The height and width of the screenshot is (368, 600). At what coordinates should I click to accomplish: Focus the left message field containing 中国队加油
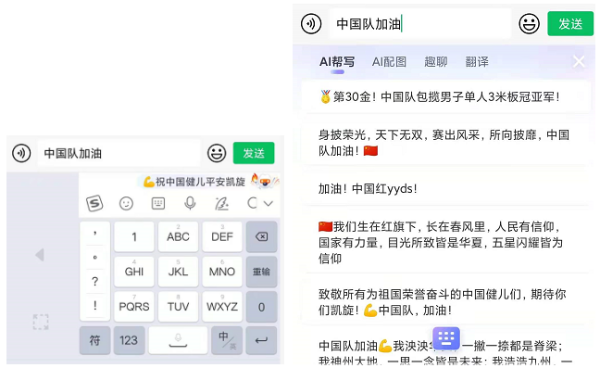pos(119,153)
